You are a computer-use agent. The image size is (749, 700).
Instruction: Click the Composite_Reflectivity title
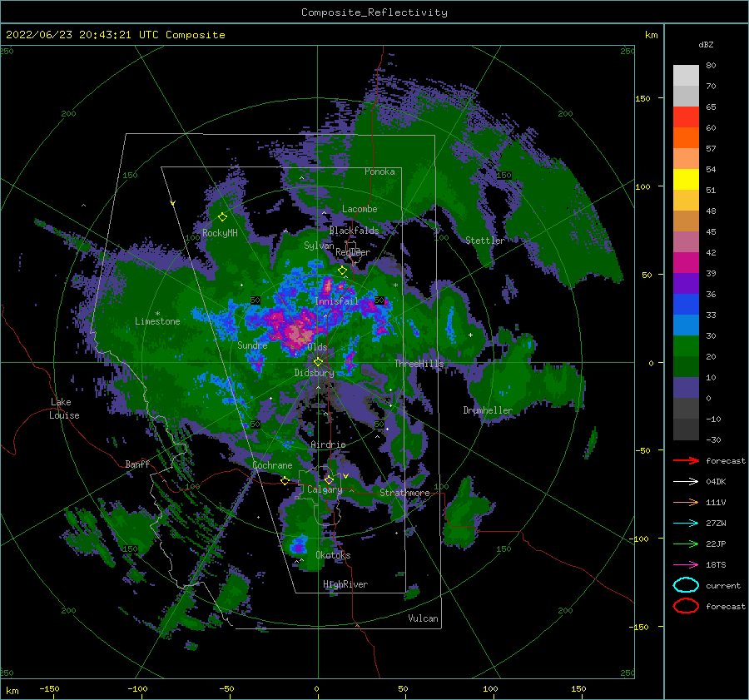click(374, 12)
